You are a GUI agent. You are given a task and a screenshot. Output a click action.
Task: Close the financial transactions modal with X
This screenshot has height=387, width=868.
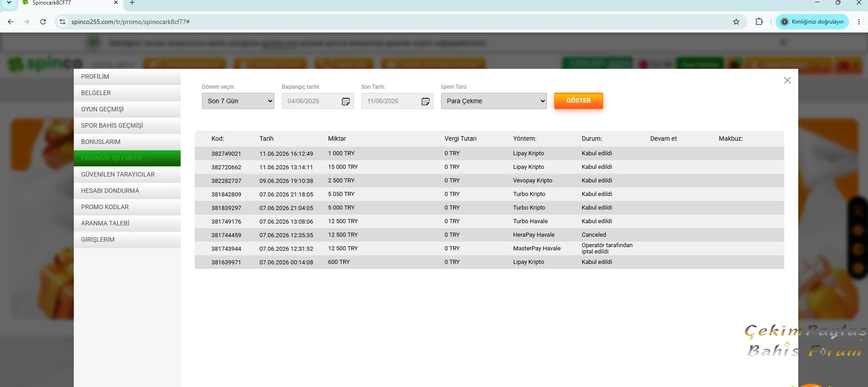787,80
